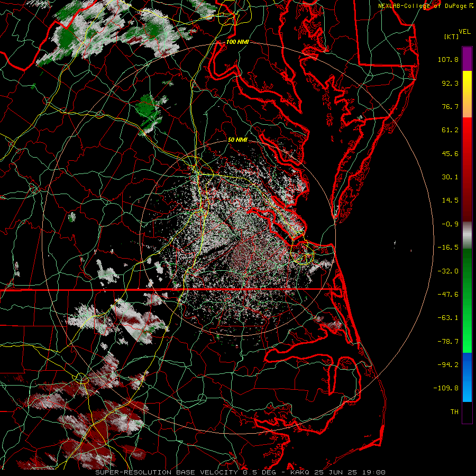The height and width of the screenshot is (476, 476).
Task: Click the TH legend label
Action: pos(454,412)
